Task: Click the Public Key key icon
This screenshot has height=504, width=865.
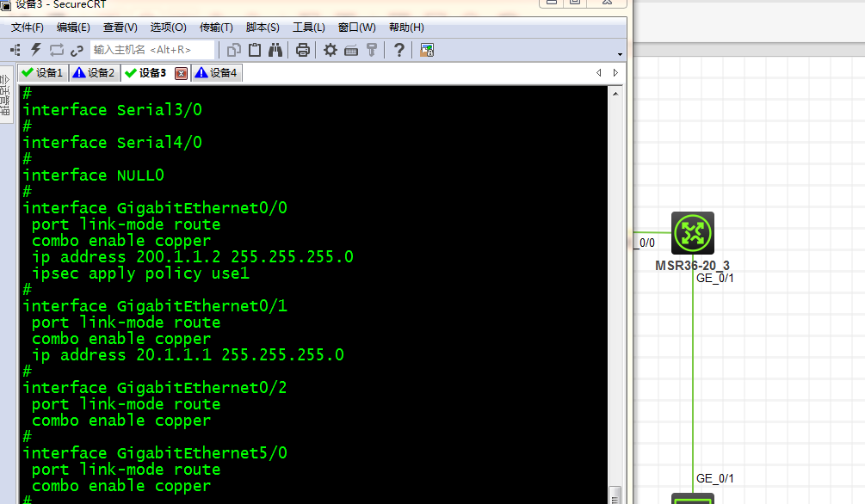Action: (x=372, y=50)
